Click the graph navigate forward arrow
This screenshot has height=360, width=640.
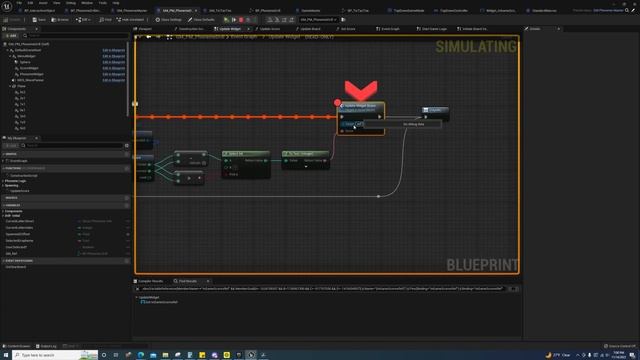158,37
